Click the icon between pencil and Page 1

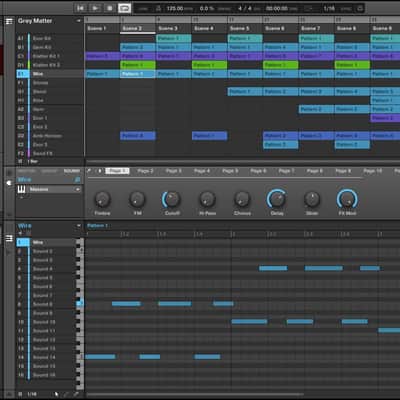(100, 171)
